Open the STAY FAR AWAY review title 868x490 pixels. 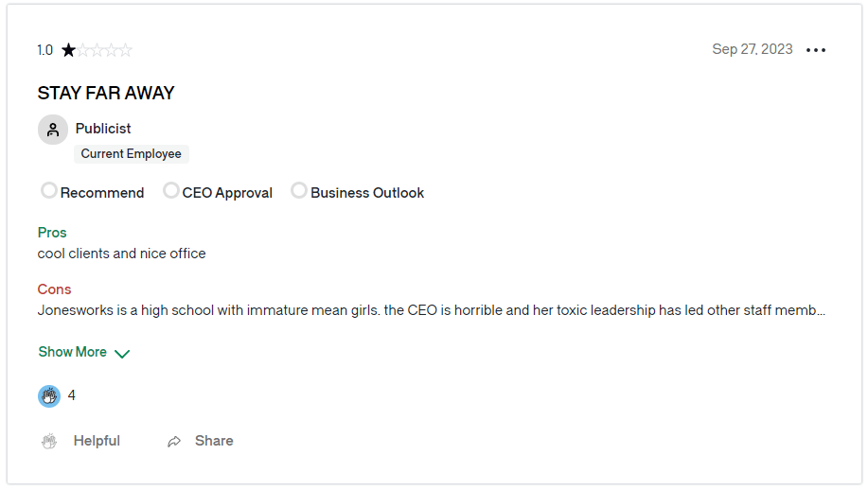[106, 93]
